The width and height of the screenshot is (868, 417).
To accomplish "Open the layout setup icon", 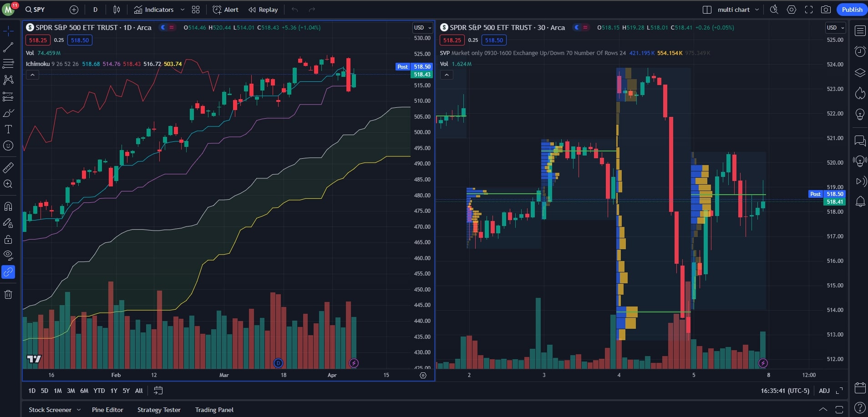I will coord(707,10).
